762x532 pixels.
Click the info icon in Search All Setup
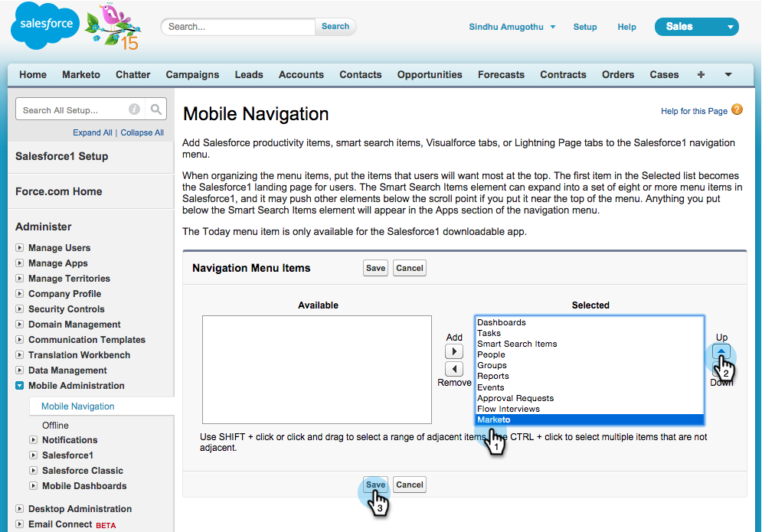[x=135, y=109]
